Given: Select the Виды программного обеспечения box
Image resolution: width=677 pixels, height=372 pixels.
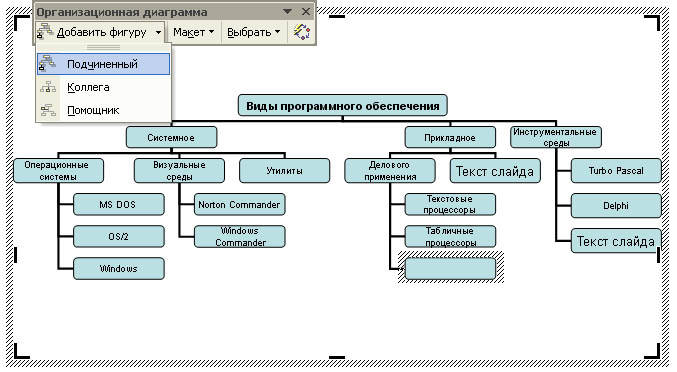Looking at the screenshot, I should (x=342, y=106).
